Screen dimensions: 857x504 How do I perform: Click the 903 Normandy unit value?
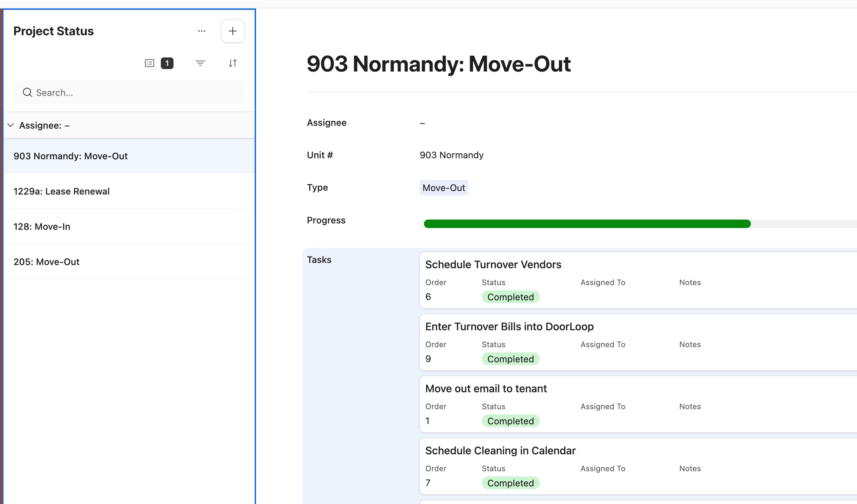[x=451, y=155]
